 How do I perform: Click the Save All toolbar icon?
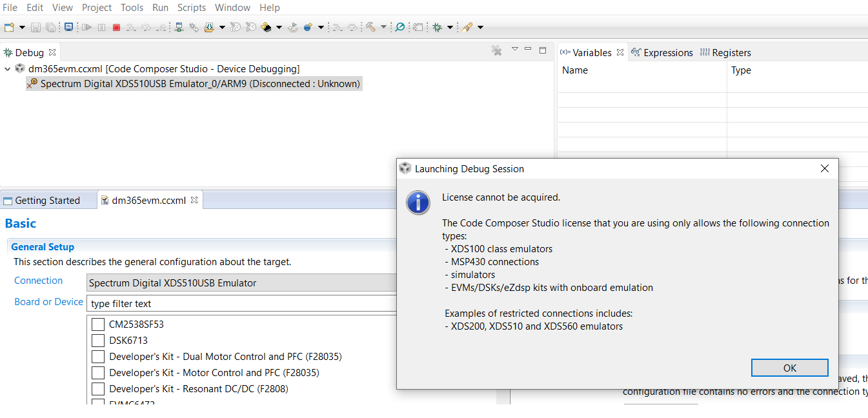[x=50, y=27]
